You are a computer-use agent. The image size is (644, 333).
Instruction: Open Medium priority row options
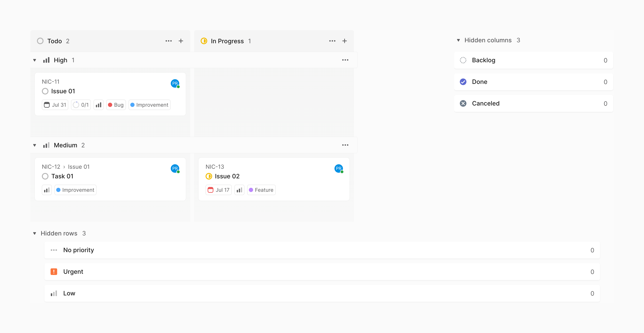[345, 145]
